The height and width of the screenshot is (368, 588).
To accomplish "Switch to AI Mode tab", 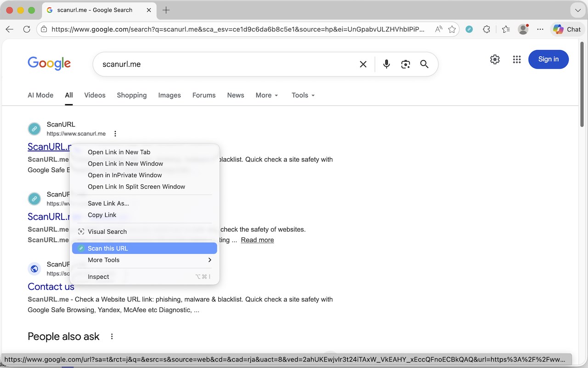I will point(40,95).
